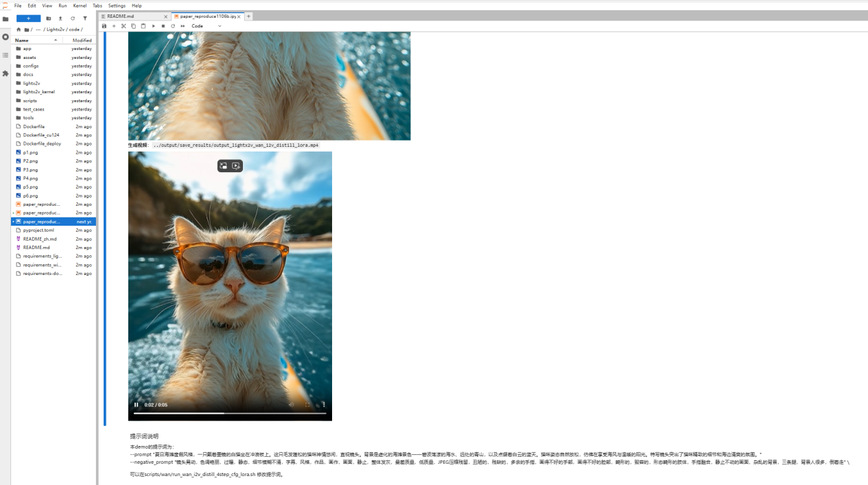Screen dimensions: 868x485
Task: Refresh the file browser list
Action: click(73, 19)
